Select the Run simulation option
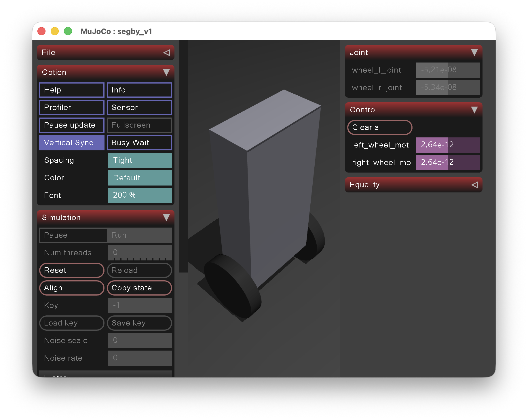This screenshot has width=528, height=420. (x=139, y=235)
